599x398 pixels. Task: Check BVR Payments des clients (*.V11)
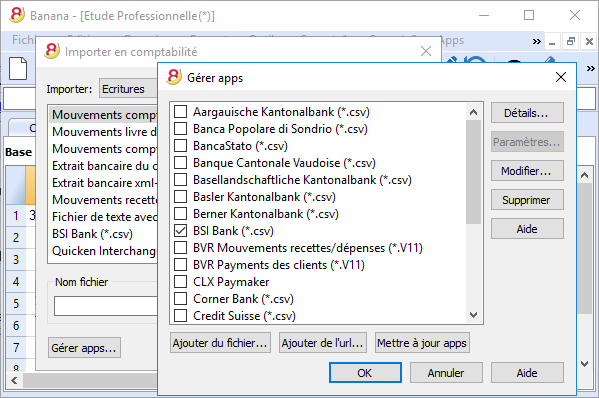(x=180, y=265)
